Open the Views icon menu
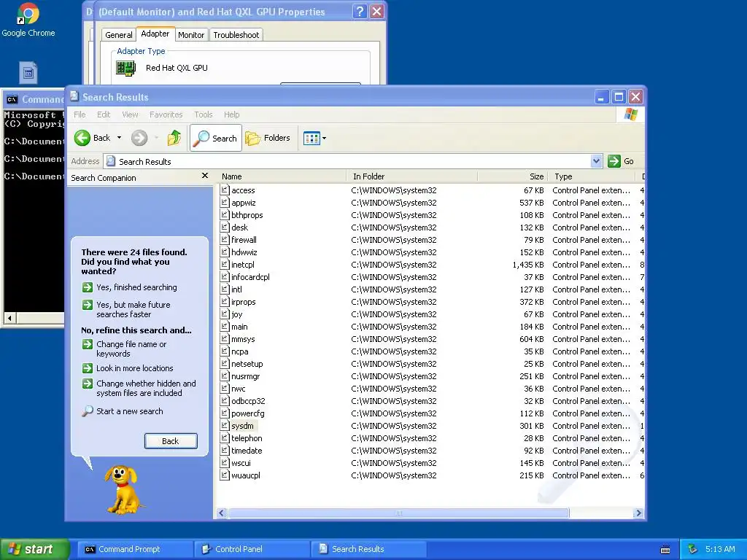The width and height of the screenshot is (747, 560). pos(314,138)
